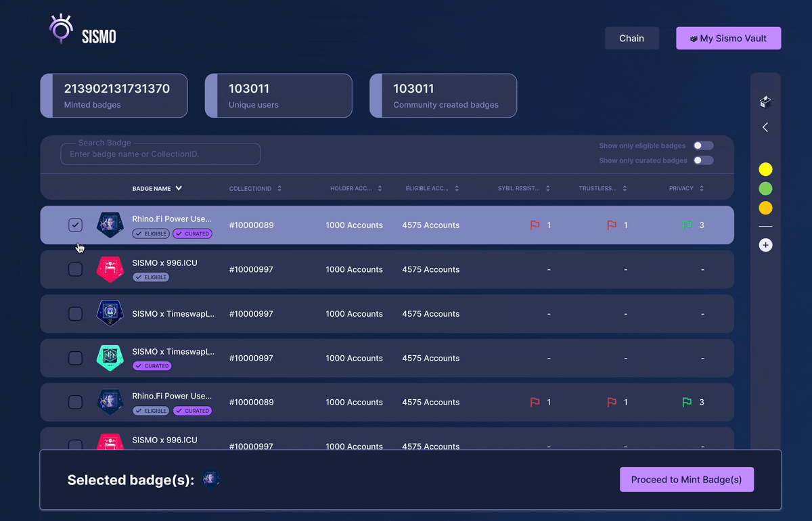
Task: Click 4575 Accounts in the curated TimeswapL row
Action: pos(431,358)
